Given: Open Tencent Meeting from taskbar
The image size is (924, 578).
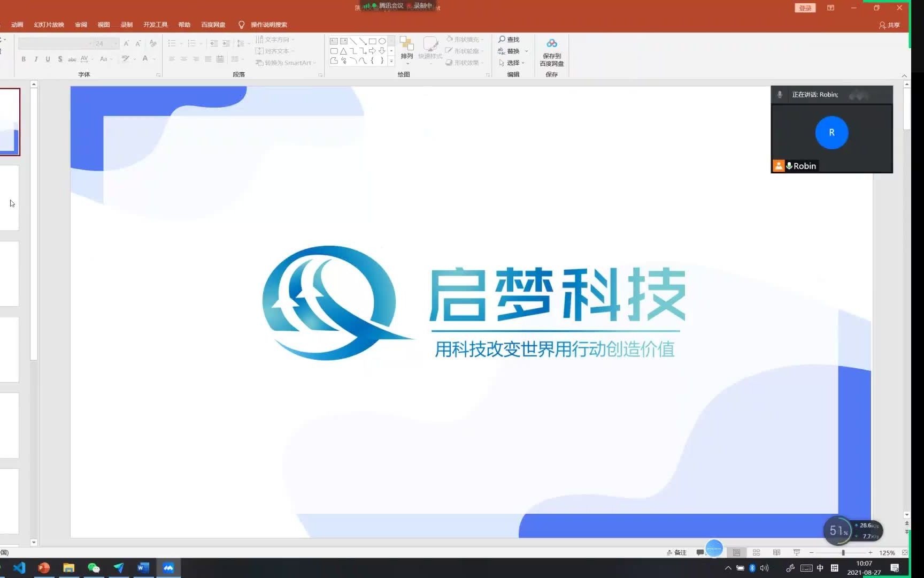Looking at the screenshot, I should point(168,568).
